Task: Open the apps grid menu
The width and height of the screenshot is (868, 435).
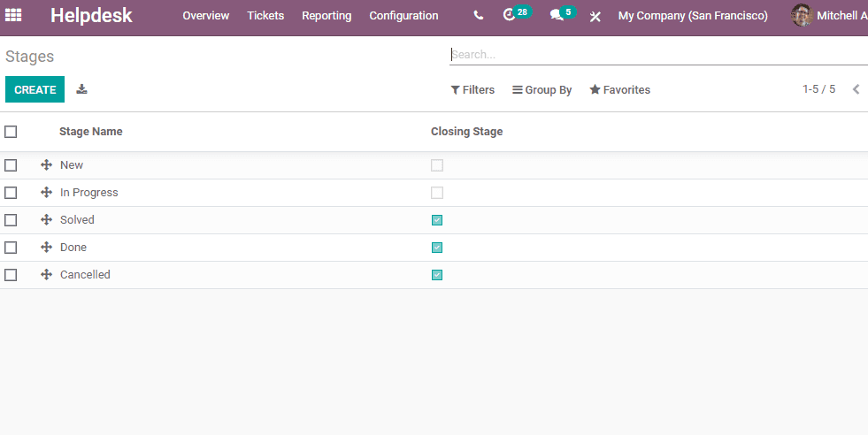Action: point(13,16)
